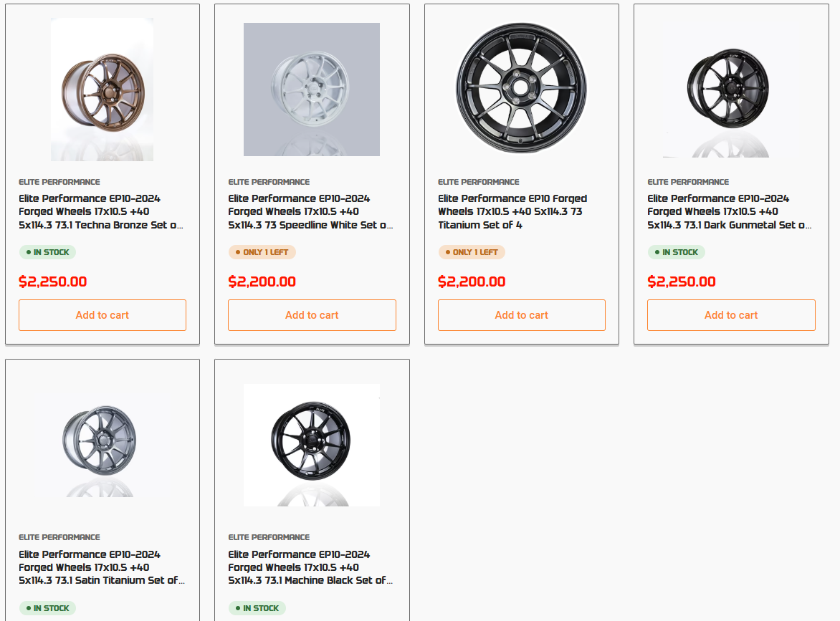Add Speedline White wheels to cart
Screen dimensions: 840x621
[x=312, y=315]
